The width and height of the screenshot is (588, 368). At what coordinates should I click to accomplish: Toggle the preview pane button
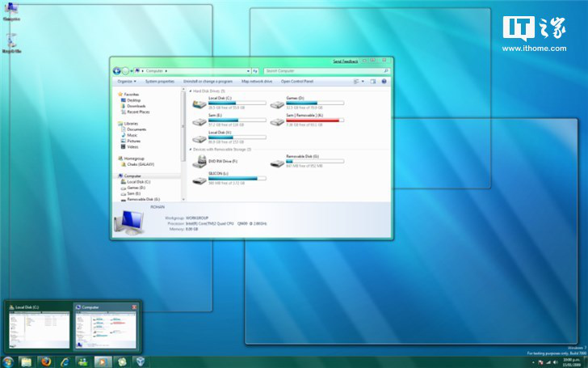(372, 81)
